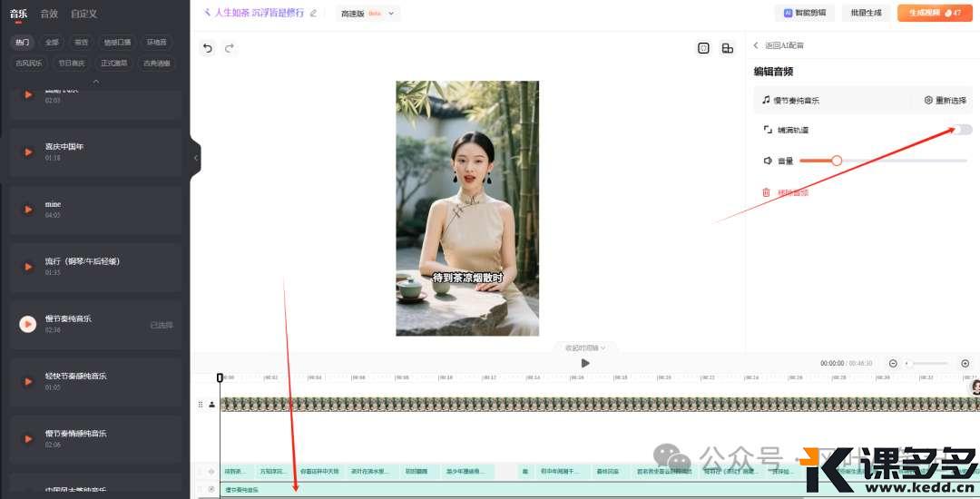Toggle the subtitle track visibility icon
The height and width of the screenshot is (499, 980).
[211, 472]
